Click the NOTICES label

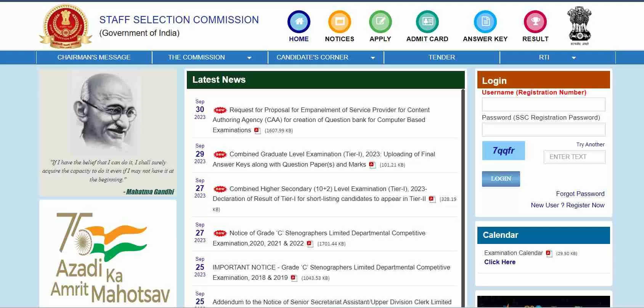[x=340, y=39]
